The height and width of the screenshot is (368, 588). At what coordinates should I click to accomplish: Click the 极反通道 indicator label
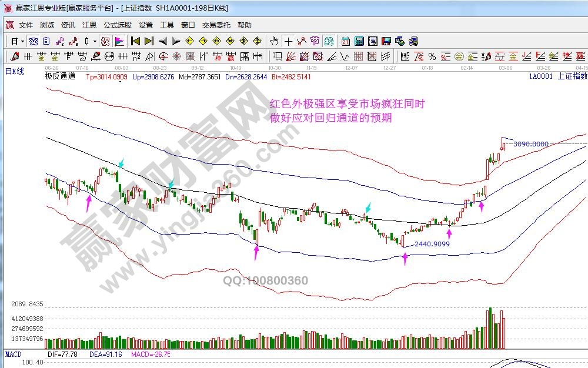[60, 76]
